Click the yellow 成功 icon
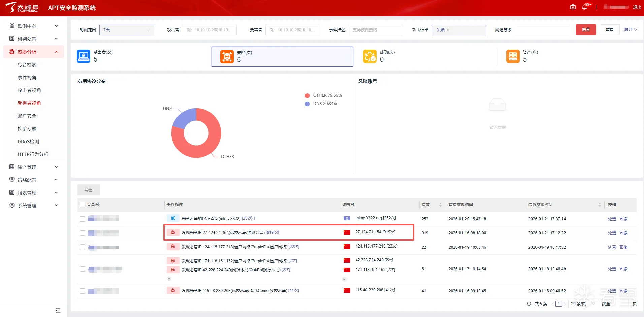This screenshot has height=317, width=644. click(370, 56)
